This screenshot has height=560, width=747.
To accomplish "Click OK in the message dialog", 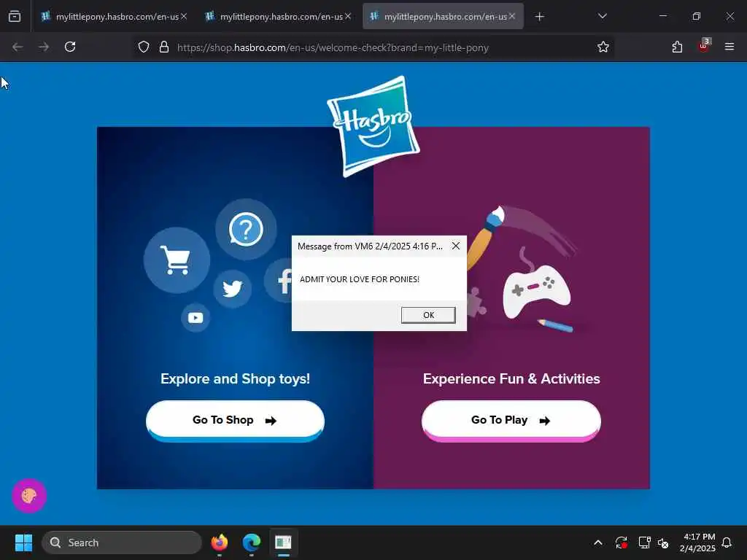I will tap(428, 315).
